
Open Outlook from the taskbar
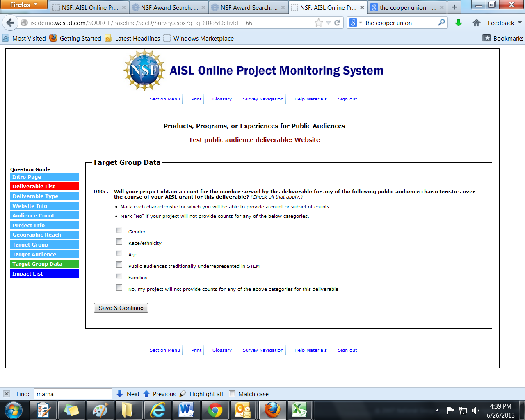[x=243, y=410]
